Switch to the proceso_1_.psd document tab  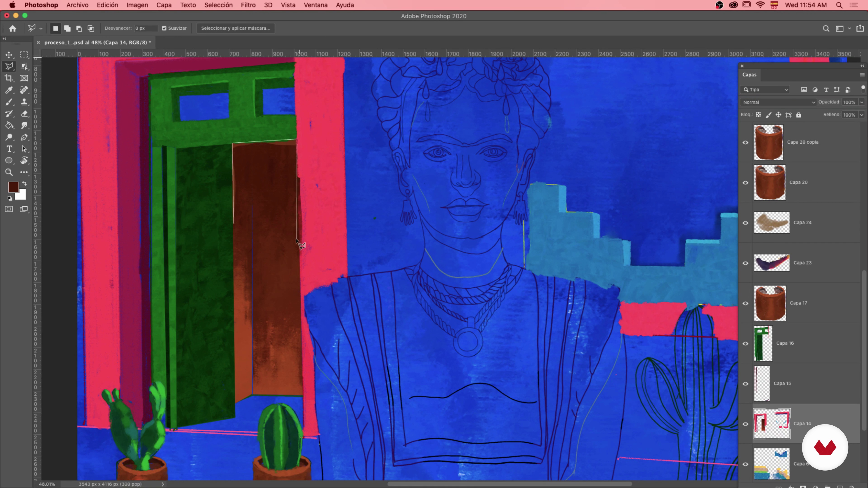97,42
